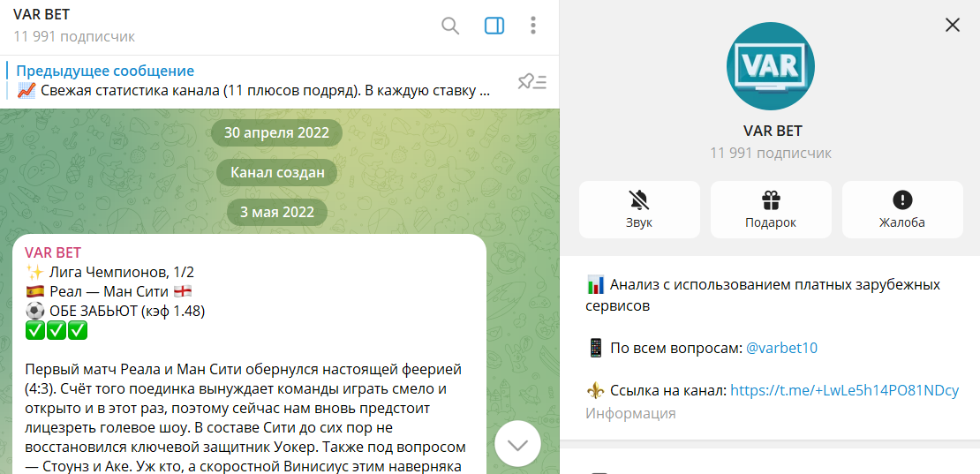The width and height of the screenshot is (980, 474).
Task: Click the exclamation report icon
Action: click(902, 199)
